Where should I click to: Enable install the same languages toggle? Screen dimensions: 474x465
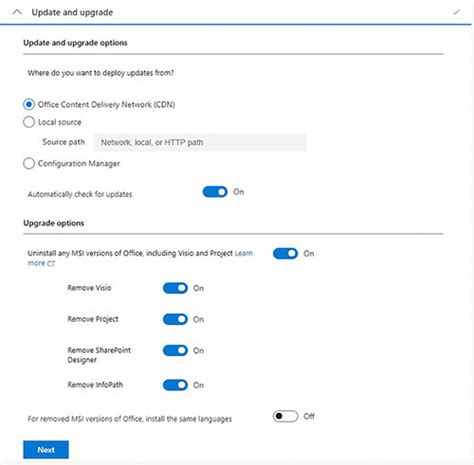tap(285, 416)
